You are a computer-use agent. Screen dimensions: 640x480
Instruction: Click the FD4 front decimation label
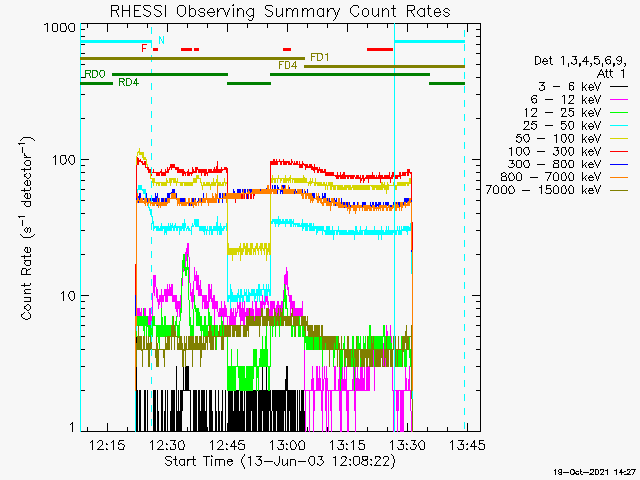pyautogui.click(x=288, y=65)
